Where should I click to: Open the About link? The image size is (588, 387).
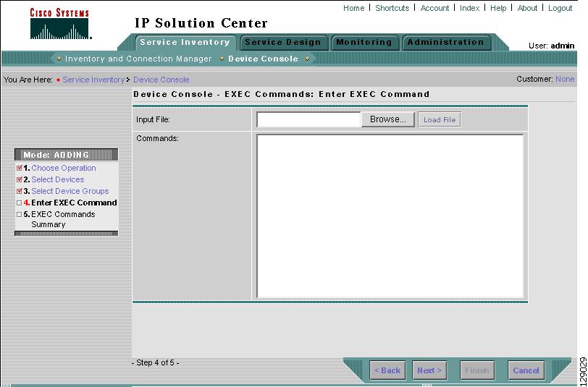click(x=527, y=8)
